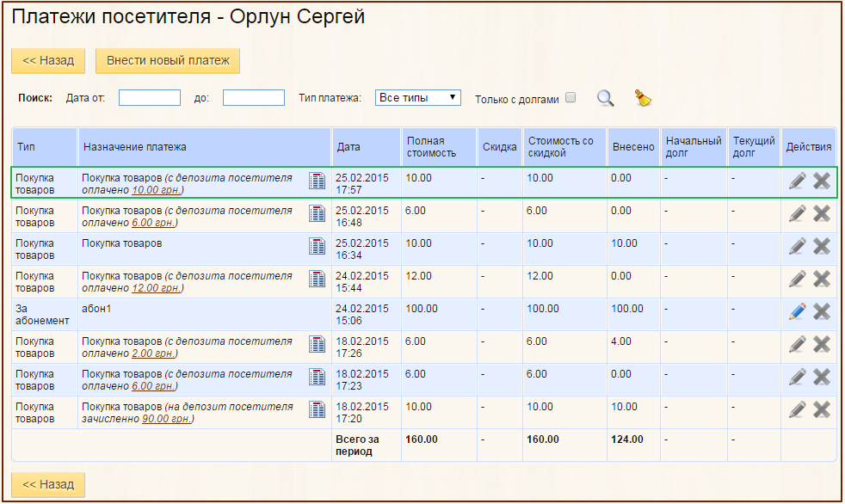Click edit pencil for 25.02.2015 16:48 payment
The width and height of the screenshot is (845, 504).
(798, 213)
